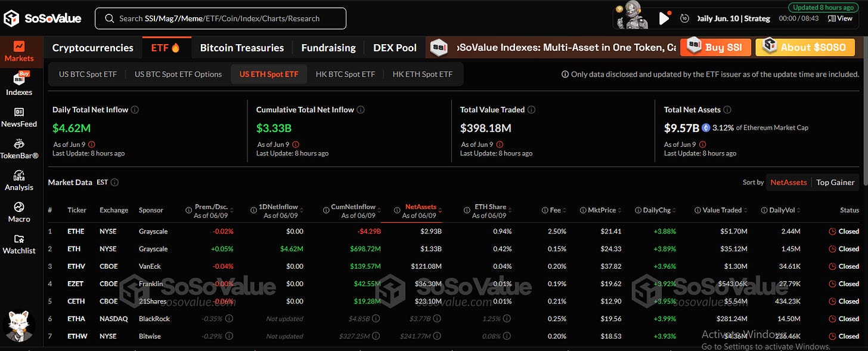Click the info icon beside ETHA premium value
Viewport: 868px width, 351px height.
230,319
